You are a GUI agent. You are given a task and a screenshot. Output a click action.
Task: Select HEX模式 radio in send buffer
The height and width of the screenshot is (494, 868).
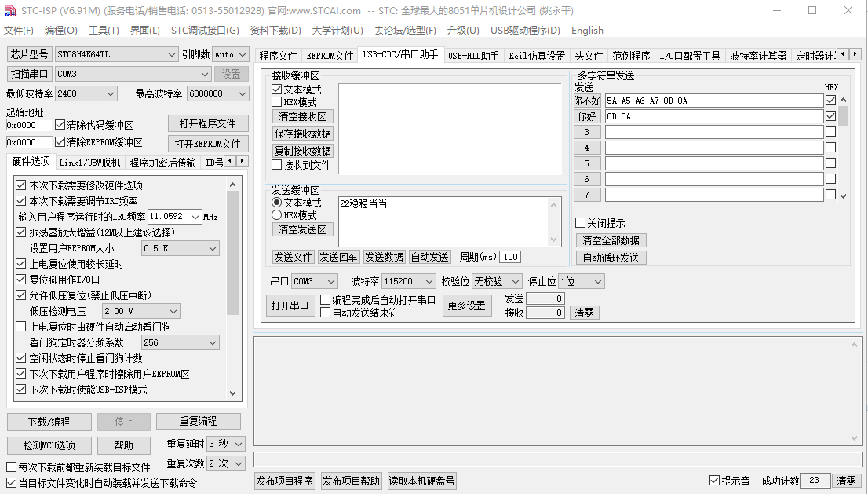tap(277, 215)
